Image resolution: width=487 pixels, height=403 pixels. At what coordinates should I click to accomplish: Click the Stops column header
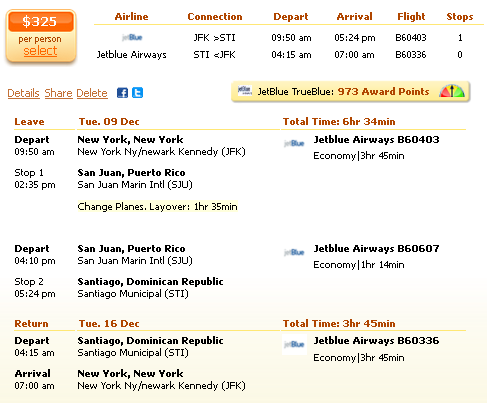460,17
